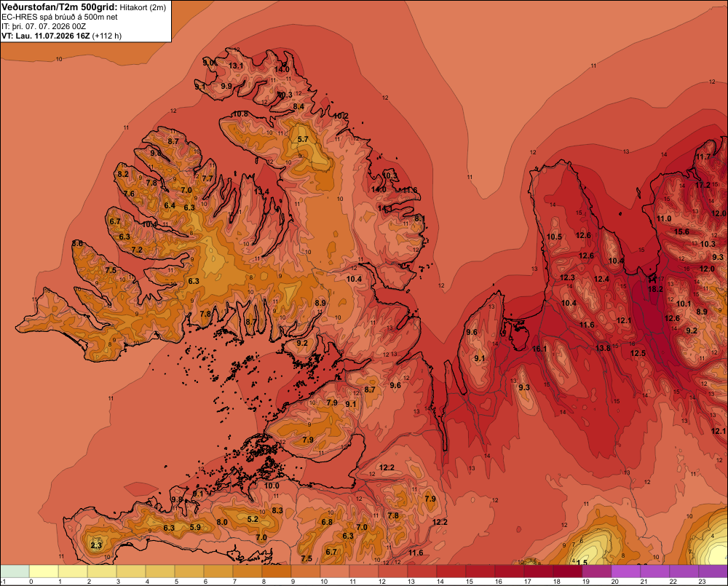The width and height of the screenshot is (728, 586).
Task: Click the pale green legend swatch below zero
Action: [x=15, y=571]
